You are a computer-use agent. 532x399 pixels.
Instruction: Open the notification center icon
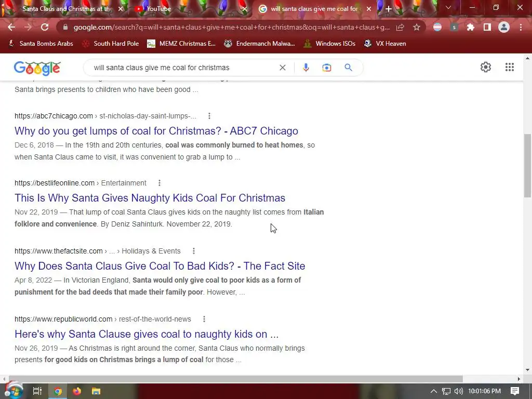point(515,391)
